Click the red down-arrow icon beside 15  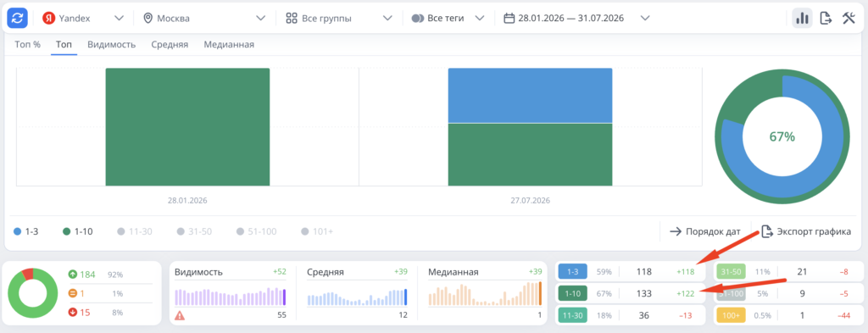73,313
